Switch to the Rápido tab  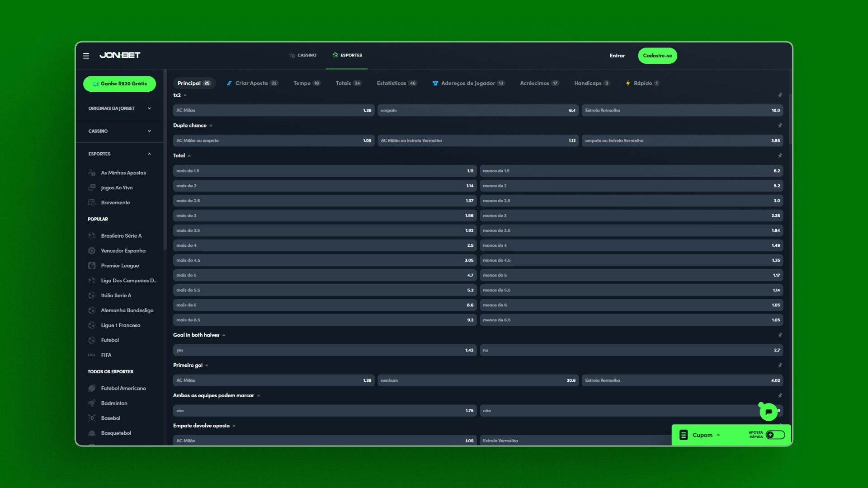(642, 83)
